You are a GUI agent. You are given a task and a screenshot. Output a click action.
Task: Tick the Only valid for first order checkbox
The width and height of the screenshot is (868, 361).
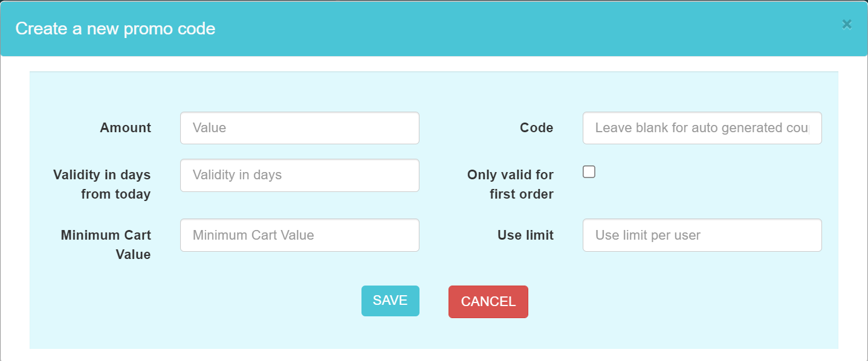pyautogui.click(x=589, y=171)
